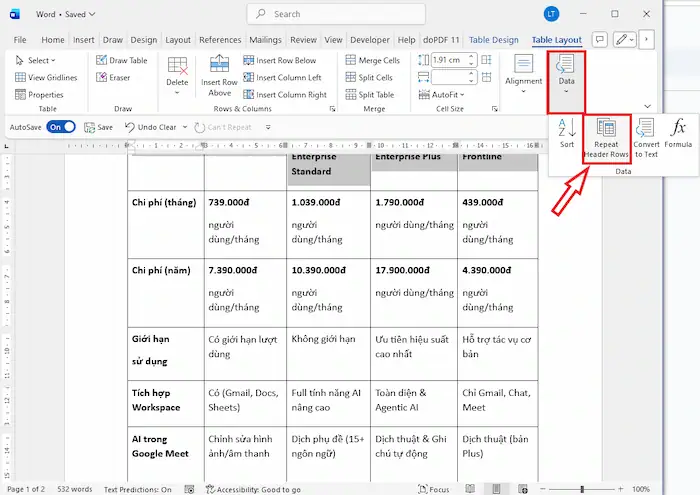700x495 pixels.
Task: Click Merge Cells in the ribbon
Action: click(371, 60)
